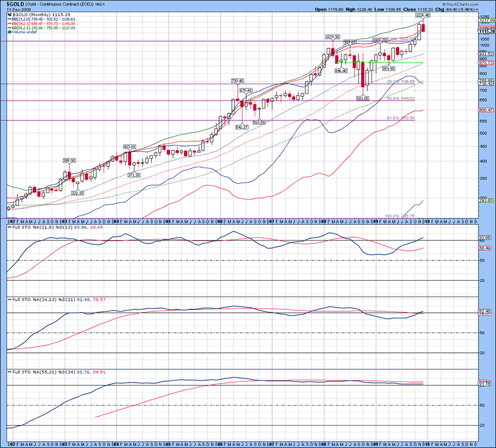
Task: Click the candlestick icon beside $GOLD (Monthly)
Action: [8, 15]
